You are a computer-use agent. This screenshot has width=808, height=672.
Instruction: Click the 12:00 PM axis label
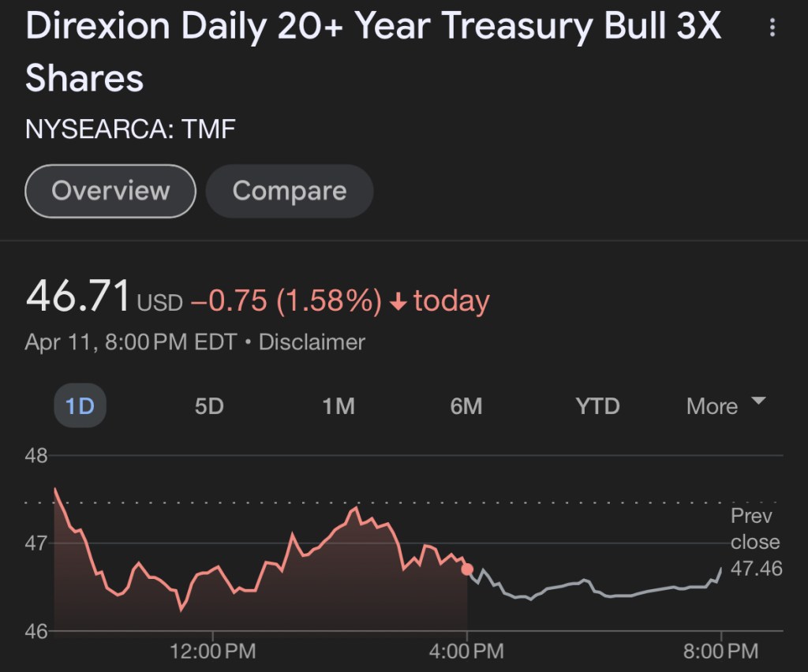pyautogui.click(x=213, y=651)
